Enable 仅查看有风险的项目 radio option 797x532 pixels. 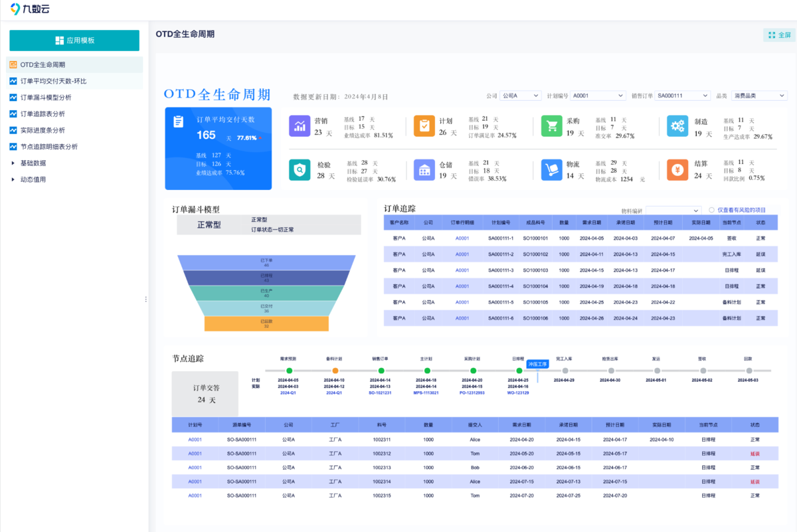click(711, 210)
